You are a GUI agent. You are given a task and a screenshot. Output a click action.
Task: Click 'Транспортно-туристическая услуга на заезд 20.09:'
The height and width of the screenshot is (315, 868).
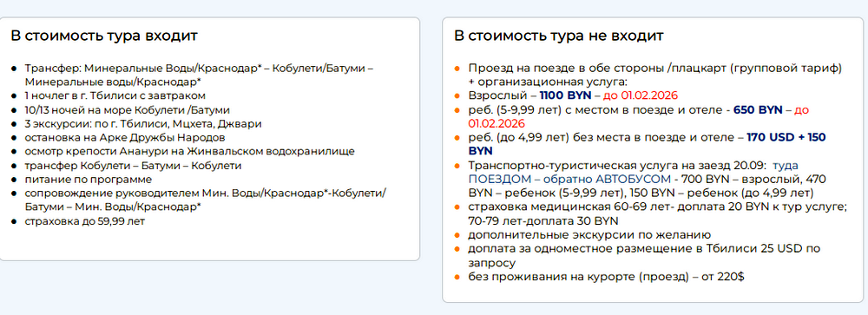click(617, 166)
